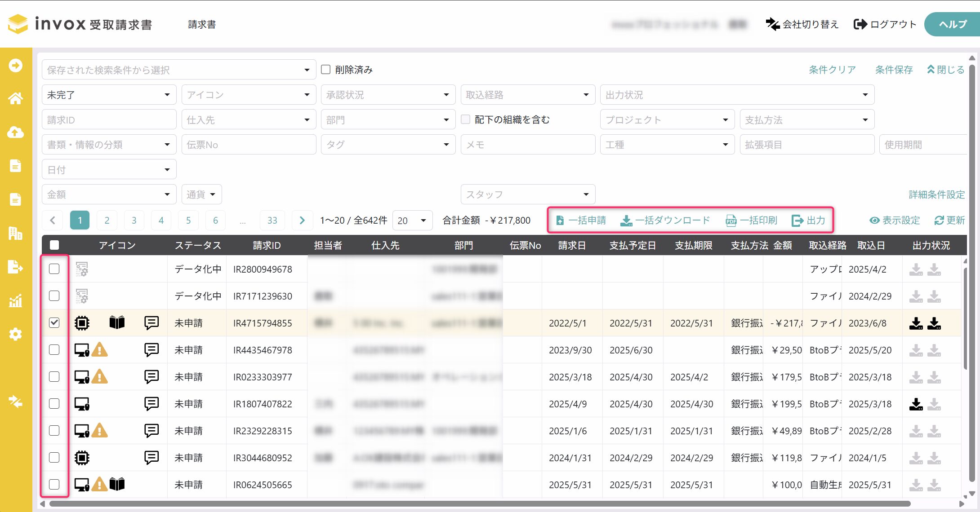This screenshot has height=512, width=980.
Task: Click the open book icon on row IR4715794855
Action: tap(117, 322)
